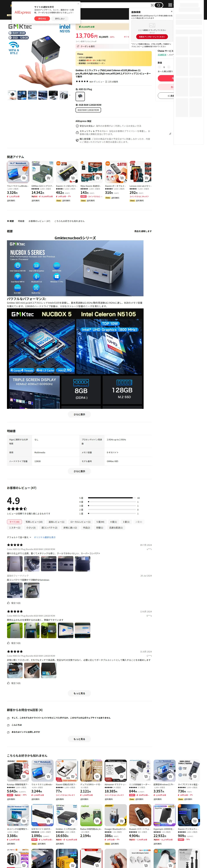The height and width of the screenshot is (868, 207).
Task: Select すべて(48) review filter
Action: coord(14,522)
